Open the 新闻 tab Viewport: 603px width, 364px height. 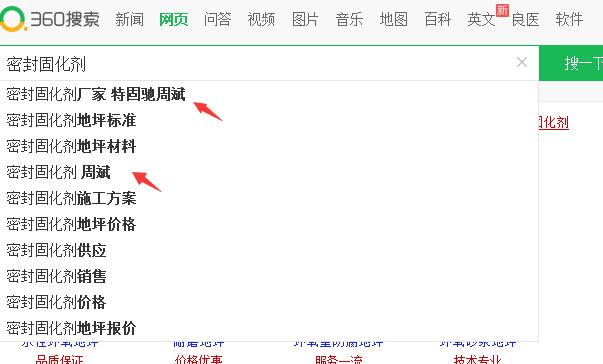tap(130, 19)
